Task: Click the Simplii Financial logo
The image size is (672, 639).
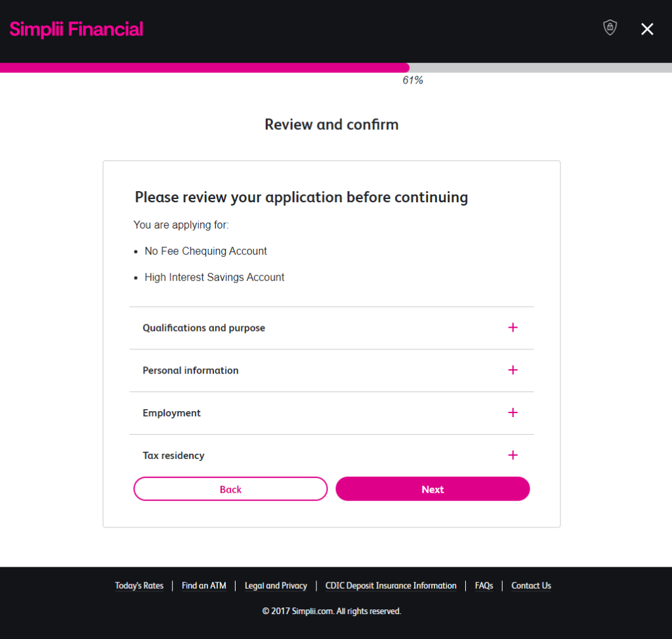Action: pyautogui.click(x=76, y=30)
